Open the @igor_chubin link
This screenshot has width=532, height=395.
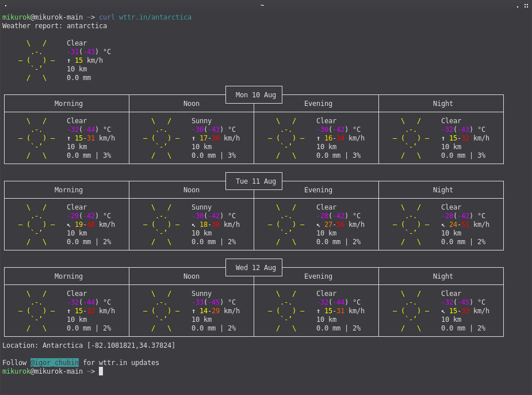click(x=55, y=362)
